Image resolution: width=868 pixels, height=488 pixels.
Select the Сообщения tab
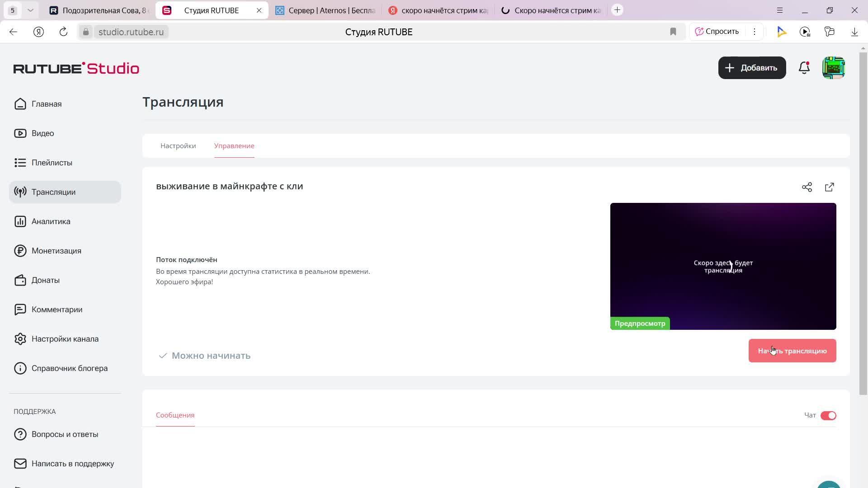tap(175, 415)
